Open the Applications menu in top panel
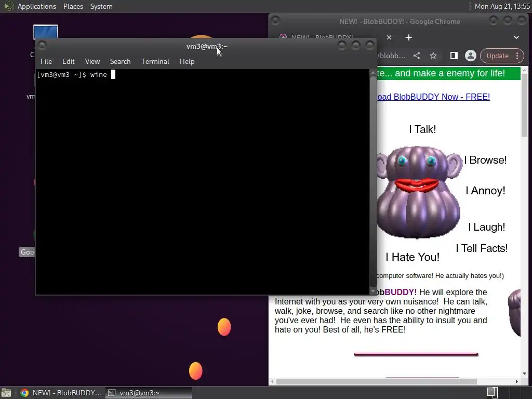Viewport: 532px width, 399px height. pos(37,6)
